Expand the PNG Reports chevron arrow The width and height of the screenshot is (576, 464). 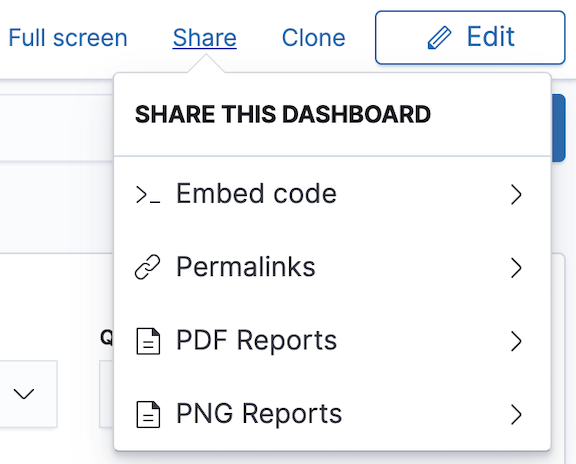[516, 415]
